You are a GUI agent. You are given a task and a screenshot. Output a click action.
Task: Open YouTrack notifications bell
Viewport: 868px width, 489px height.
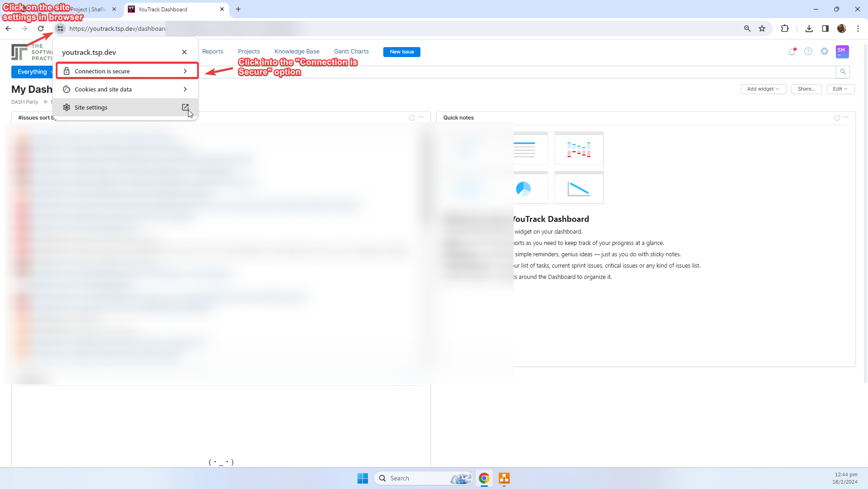point(792,52)
